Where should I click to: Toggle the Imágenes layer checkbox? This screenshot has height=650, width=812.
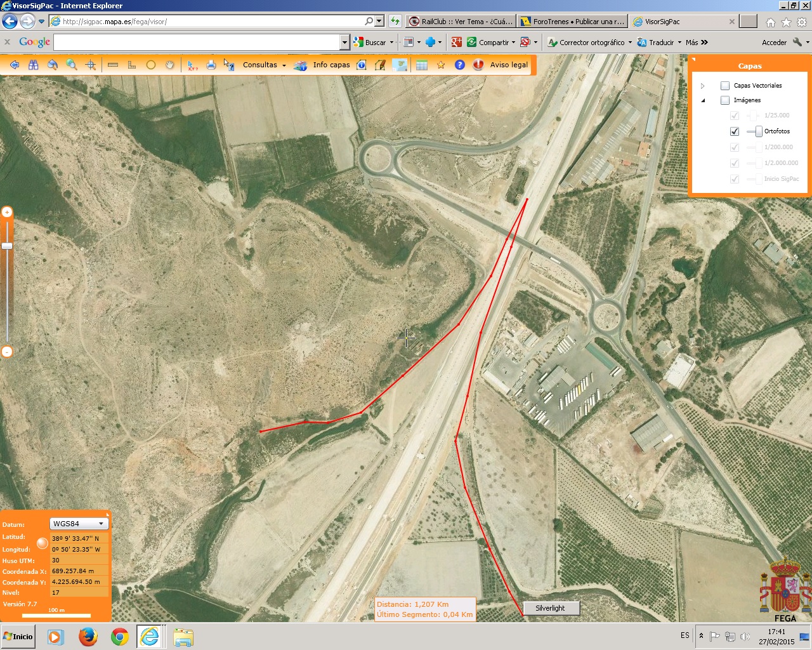tap(725, 100)
